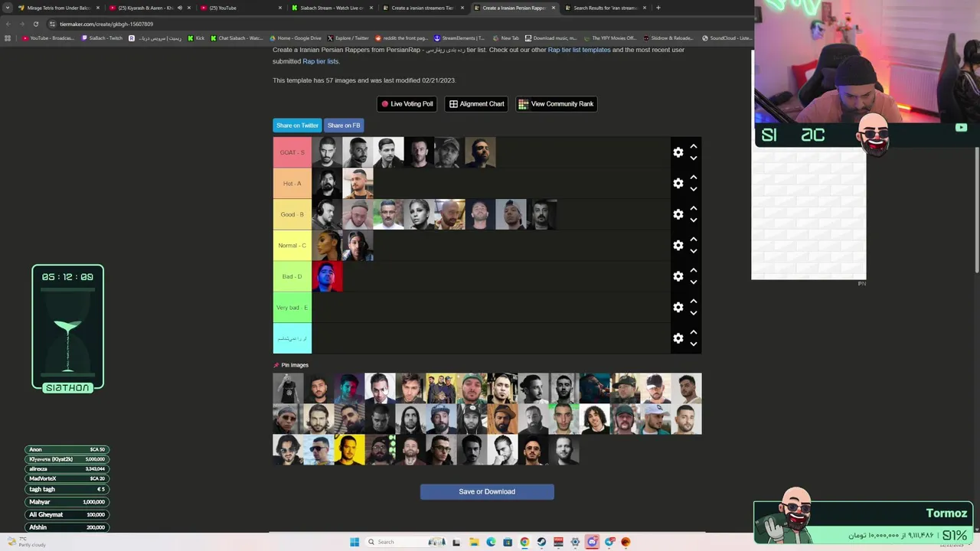This screenshot has height=551, width=980.
Task: Open settings gear for the bottom cyan tier row
Action: click(x=678, y=338)
